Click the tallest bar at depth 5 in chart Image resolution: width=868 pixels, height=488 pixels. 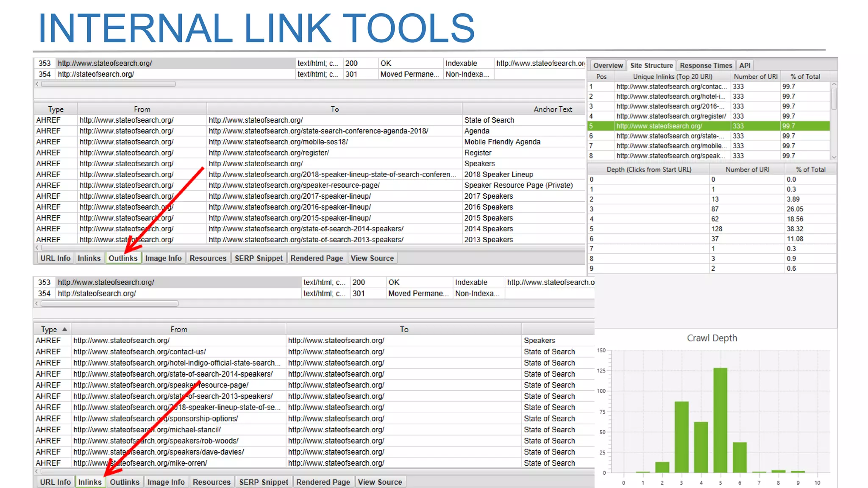pyautogui.click(x=720, y=420)
